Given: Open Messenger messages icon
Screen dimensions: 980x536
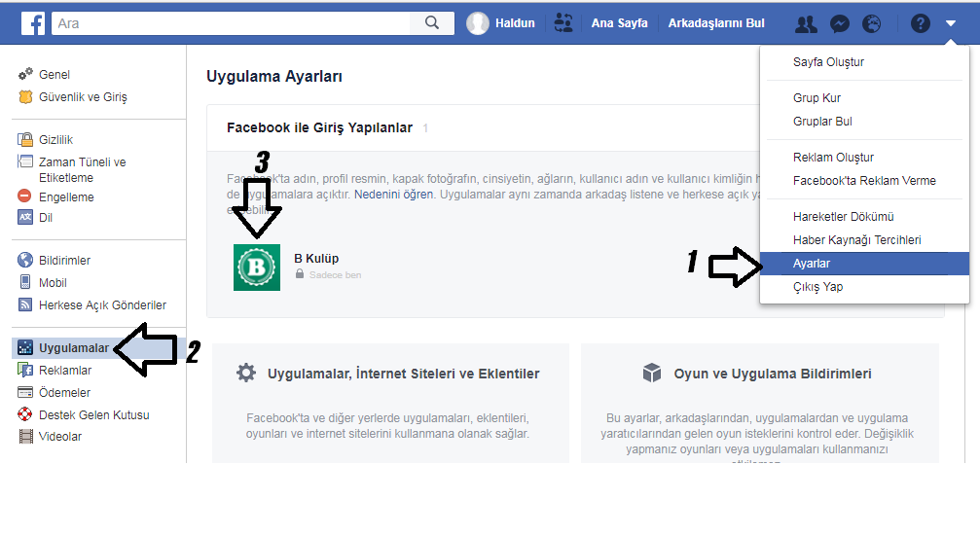Looking at the screenshot, I should (x=840, y=23).
